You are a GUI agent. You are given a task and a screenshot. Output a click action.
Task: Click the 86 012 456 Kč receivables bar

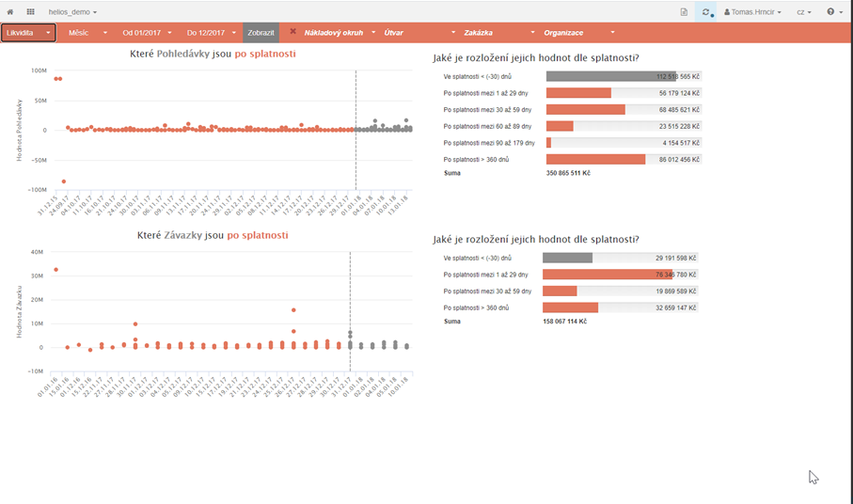(x=595, y=160)
